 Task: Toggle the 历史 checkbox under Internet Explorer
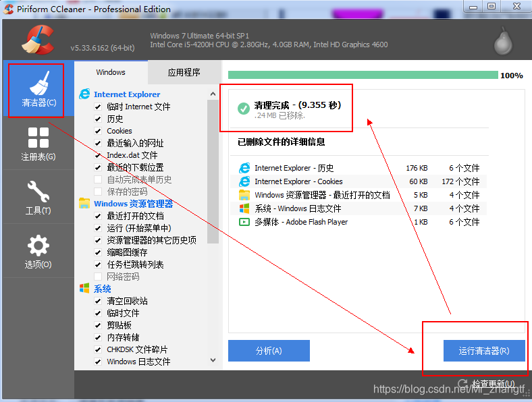(x=98, y=119)
